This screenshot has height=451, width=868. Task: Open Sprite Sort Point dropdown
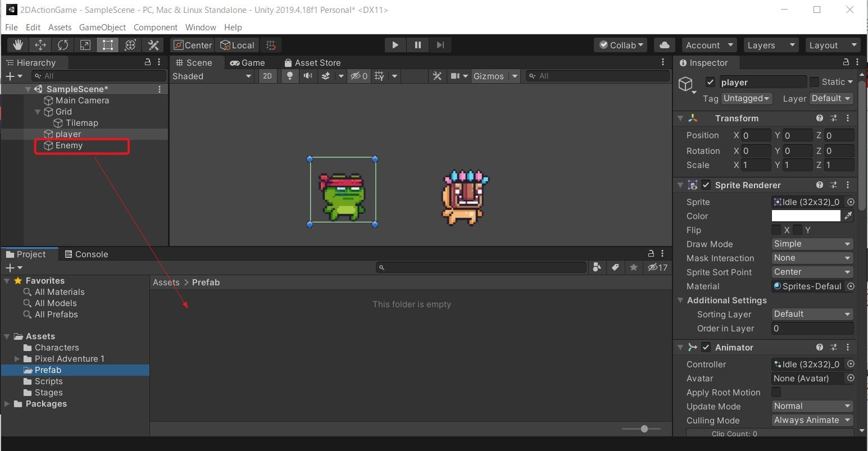(812, 272)
